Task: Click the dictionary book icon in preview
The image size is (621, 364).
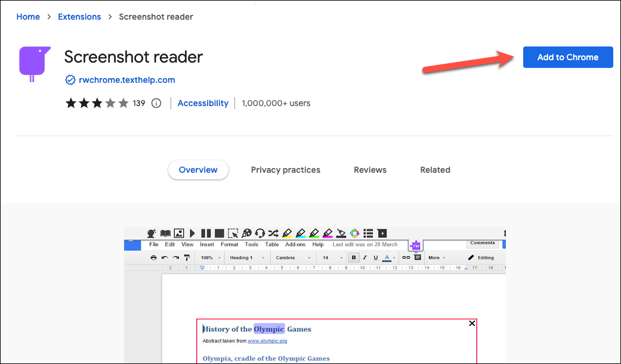Action: point(165,233)
